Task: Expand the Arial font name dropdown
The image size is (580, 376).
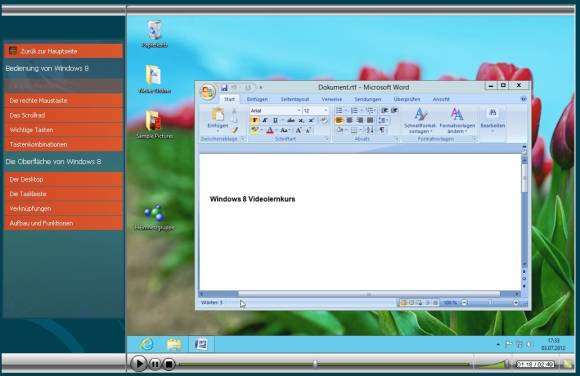Action: click(x=299, y=111)
